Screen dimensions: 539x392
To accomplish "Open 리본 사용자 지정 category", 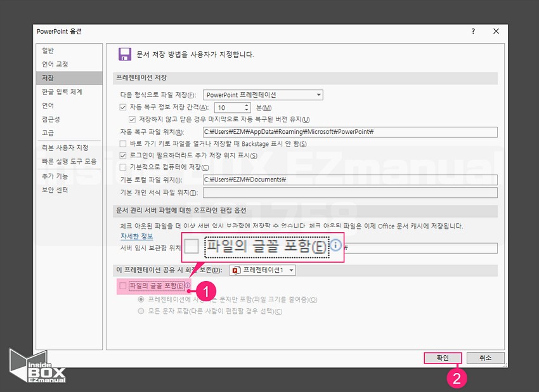I will point(69,148).
